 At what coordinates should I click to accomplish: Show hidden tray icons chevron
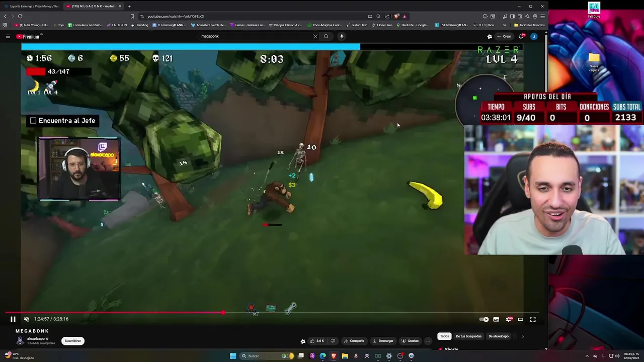(587, 356)
